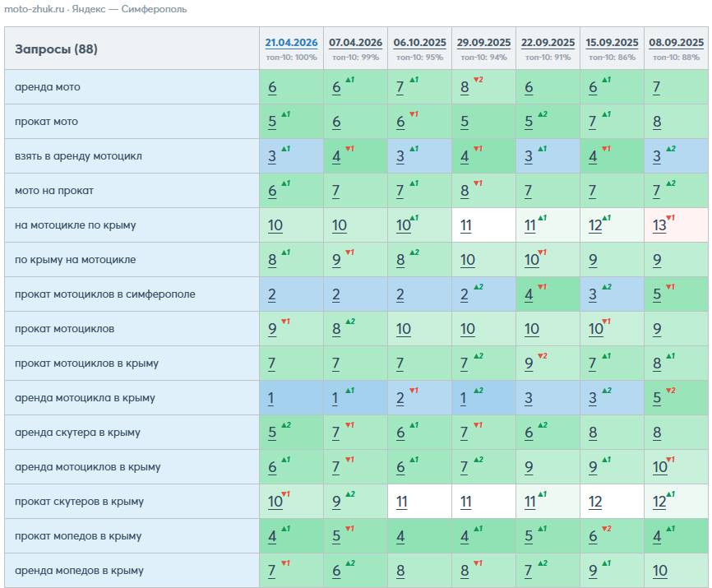Open the 15.09.2025 date header
This screenshot has width=712, height=588.
(612, 43)
